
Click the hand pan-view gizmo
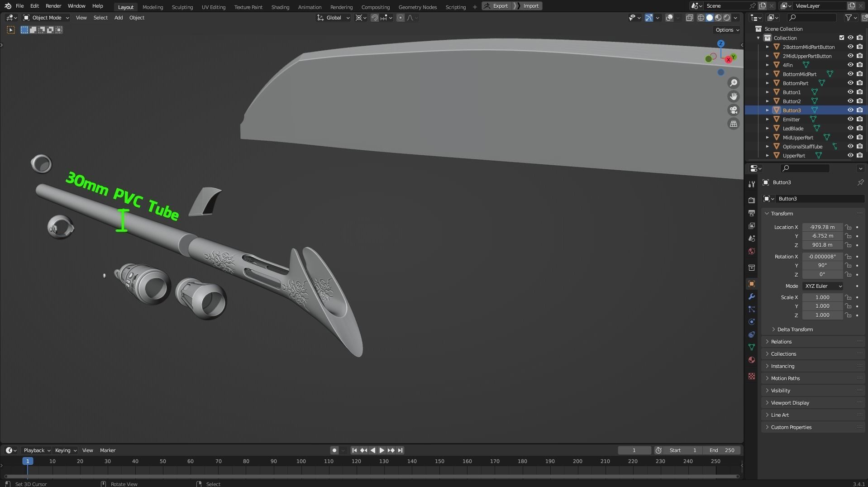tap(733, 96)
